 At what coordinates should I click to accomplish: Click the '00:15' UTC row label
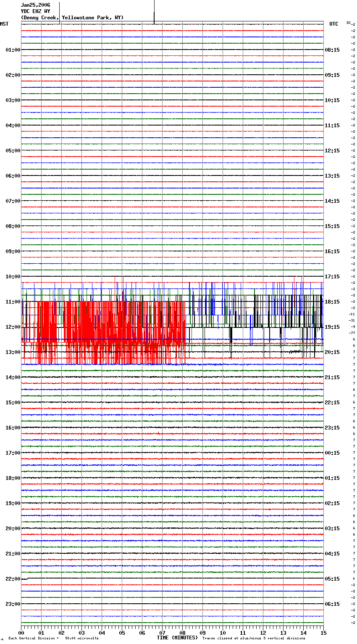pyautogui.click(x=332, y=453)
